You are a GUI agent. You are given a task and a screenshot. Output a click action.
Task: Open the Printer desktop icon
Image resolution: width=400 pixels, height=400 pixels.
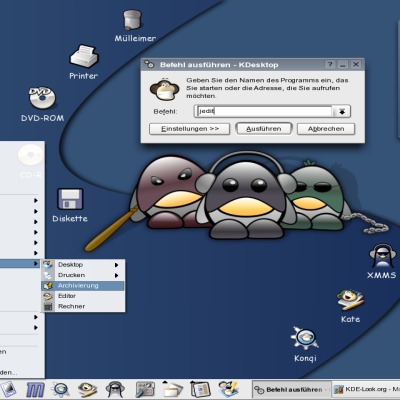(x=84, y=56)
